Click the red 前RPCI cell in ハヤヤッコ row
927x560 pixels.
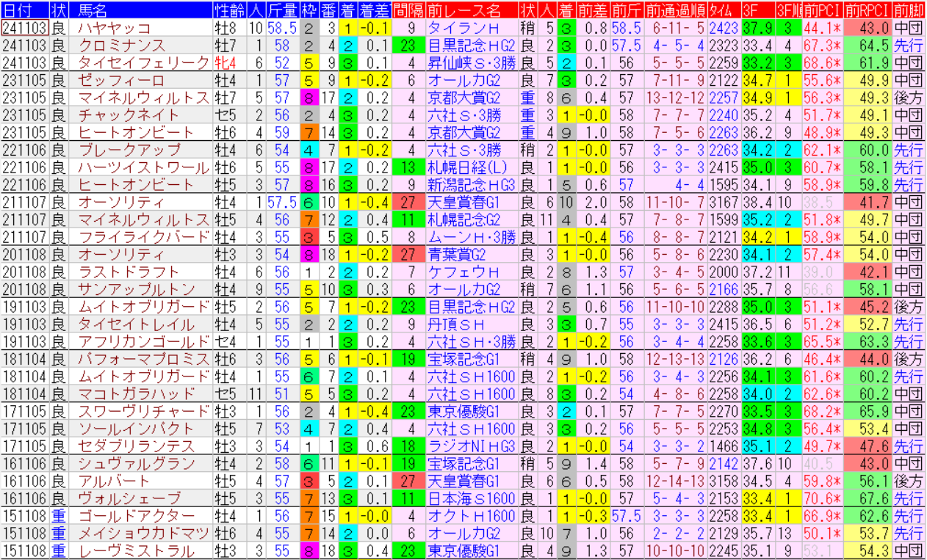867,28
